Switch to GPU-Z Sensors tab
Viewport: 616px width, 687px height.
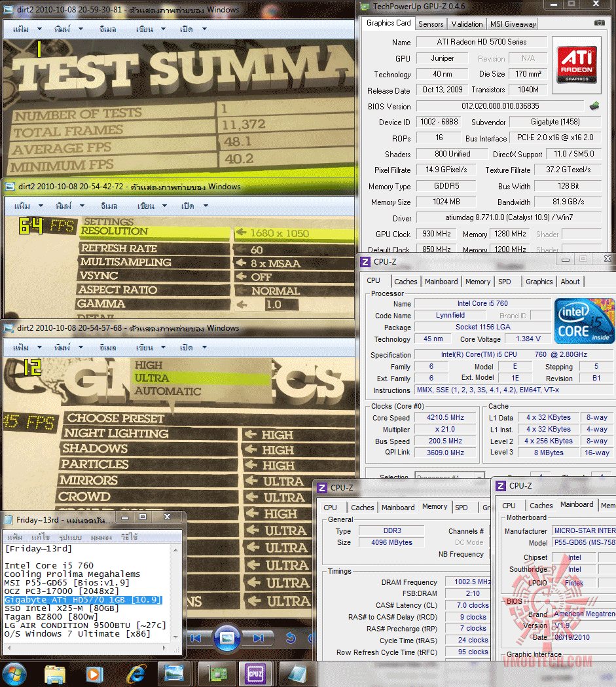(x=431, y=24)
